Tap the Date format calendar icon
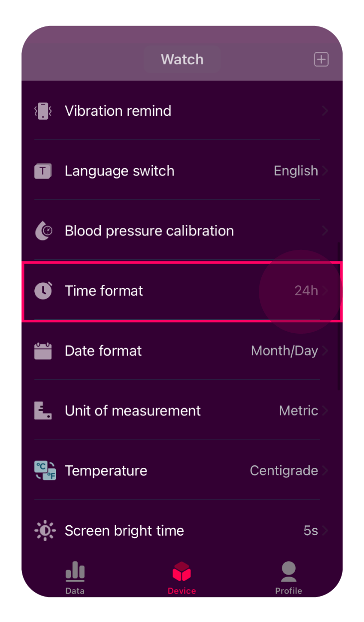This screenshot has height=622, width=364. pyautogui.click(x=43, y=351)
